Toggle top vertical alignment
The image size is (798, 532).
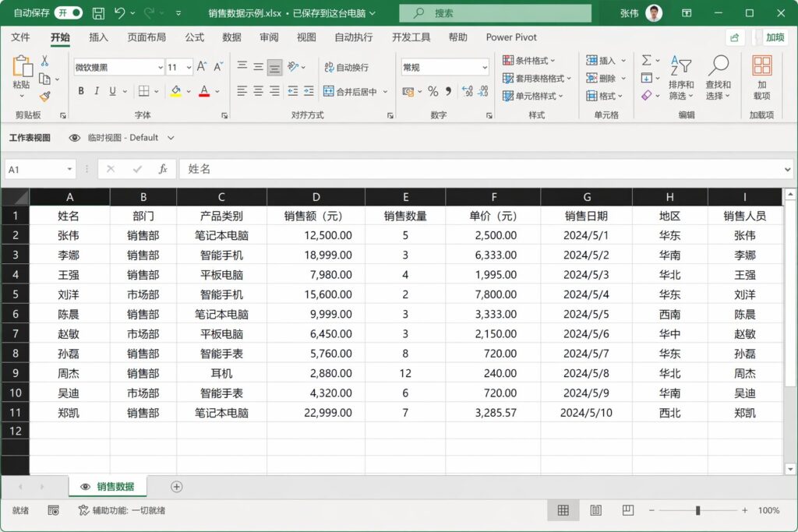(x=242, y=67)
